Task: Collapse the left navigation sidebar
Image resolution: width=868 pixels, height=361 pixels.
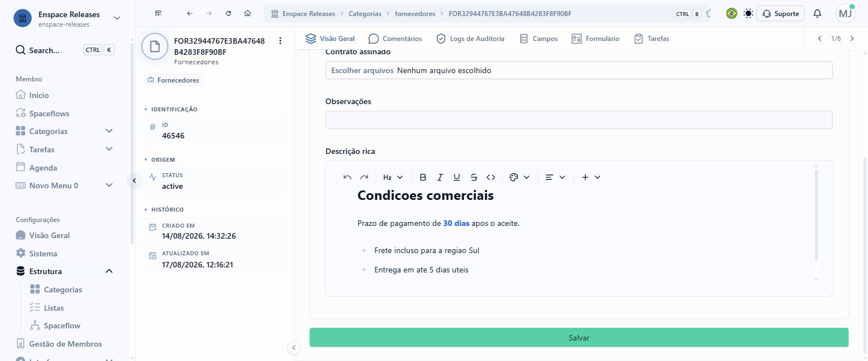Action: coord(134,180)
